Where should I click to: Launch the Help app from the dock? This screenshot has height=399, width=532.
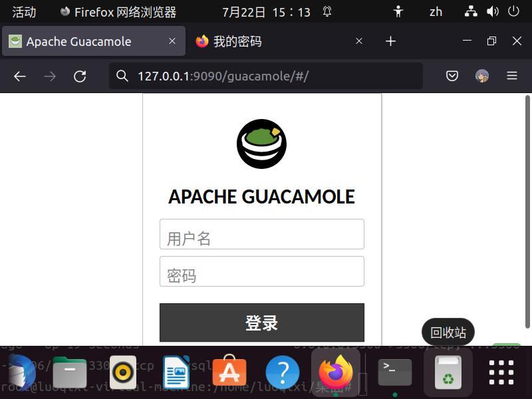pos(283,372)
